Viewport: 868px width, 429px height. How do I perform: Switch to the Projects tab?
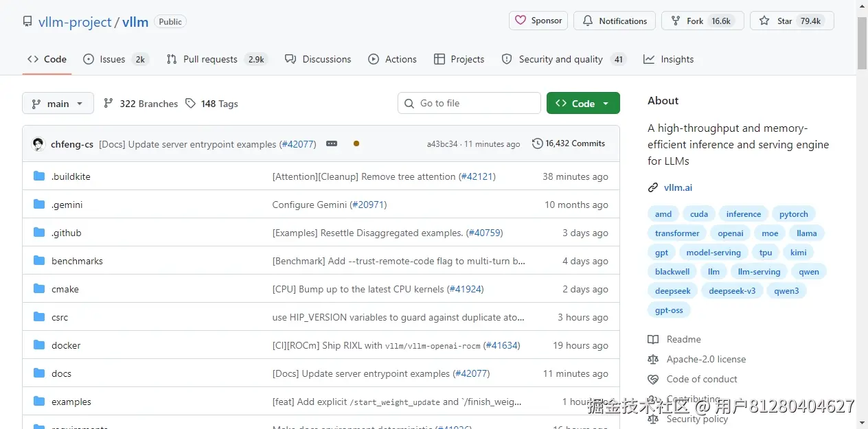click(459, 59)
